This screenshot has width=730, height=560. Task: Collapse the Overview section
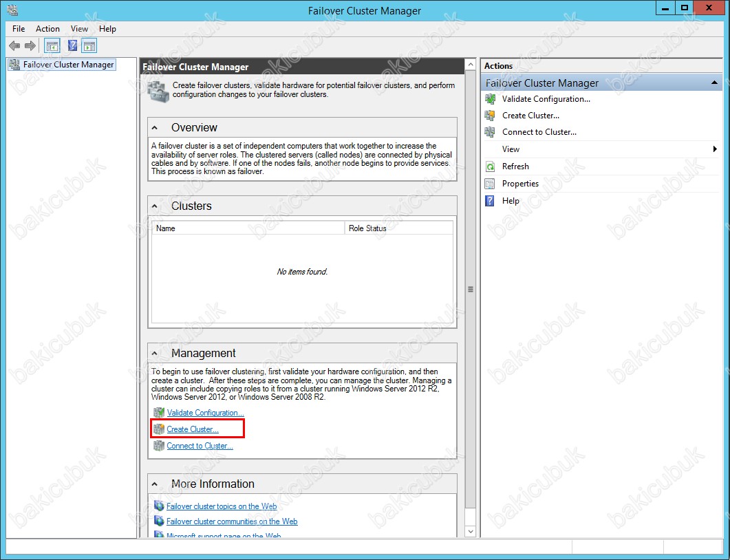(x=155, y=127)
